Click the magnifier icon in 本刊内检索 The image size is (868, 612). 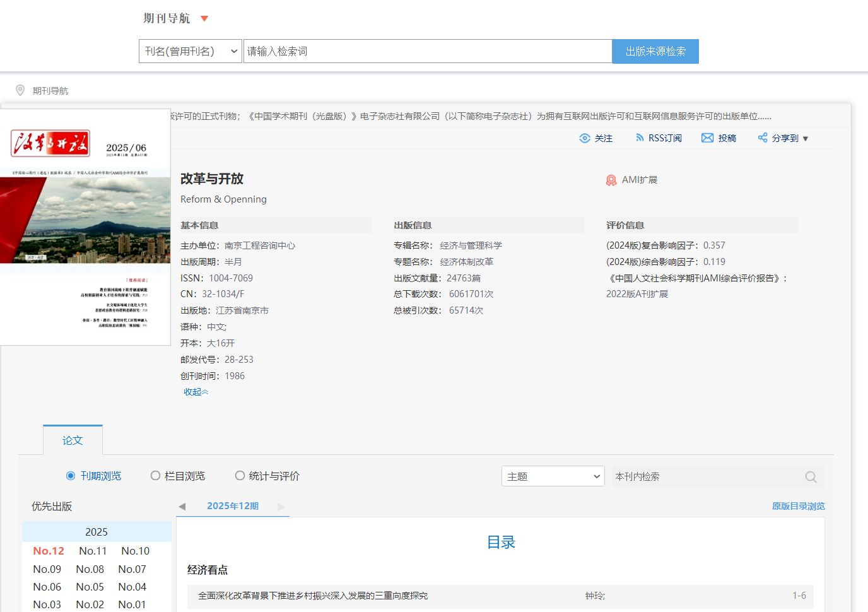tap(811, 477)
